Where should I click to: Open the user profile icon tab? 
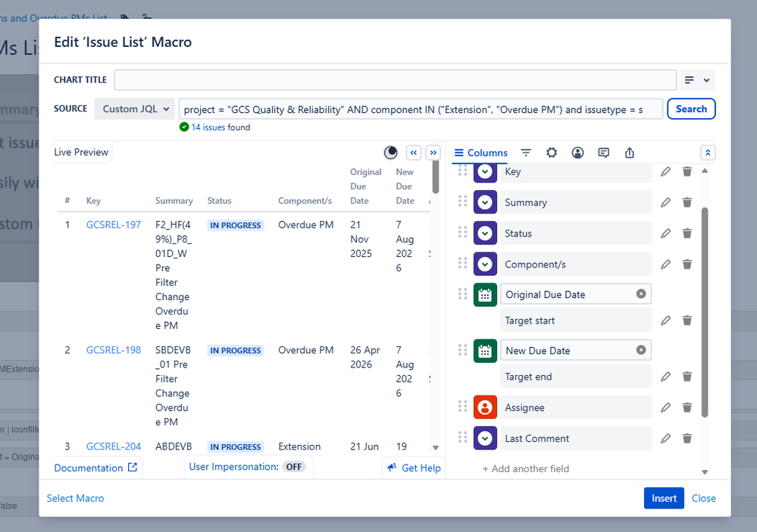pyautogui.click(x=577, y=152)
